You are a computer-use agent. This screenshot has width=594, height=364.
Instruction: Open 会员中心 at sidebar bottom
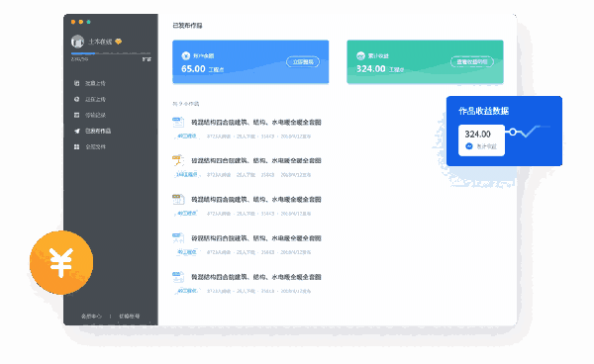click(91, 316)
